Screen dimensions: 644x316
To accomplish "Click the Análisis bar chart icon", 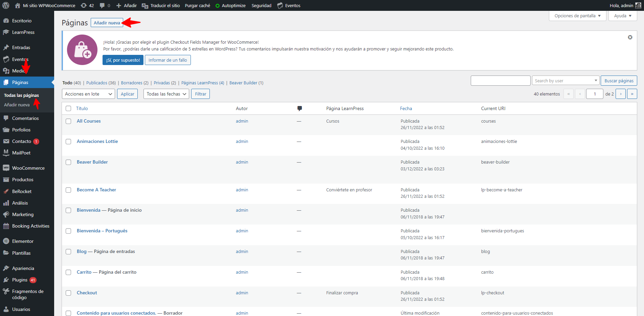I will (x=6, y=203).
